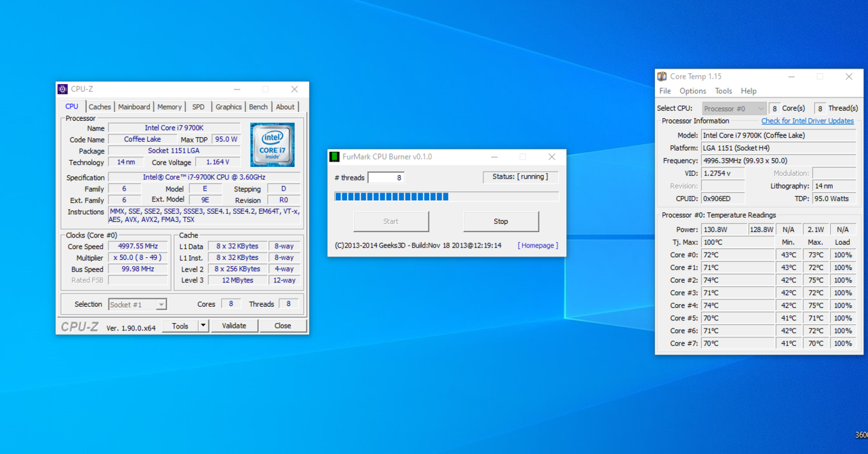Screen dimensions: 868x454
Task: Go to the SPD tab in CPU-Z
Action: [198, 107]
